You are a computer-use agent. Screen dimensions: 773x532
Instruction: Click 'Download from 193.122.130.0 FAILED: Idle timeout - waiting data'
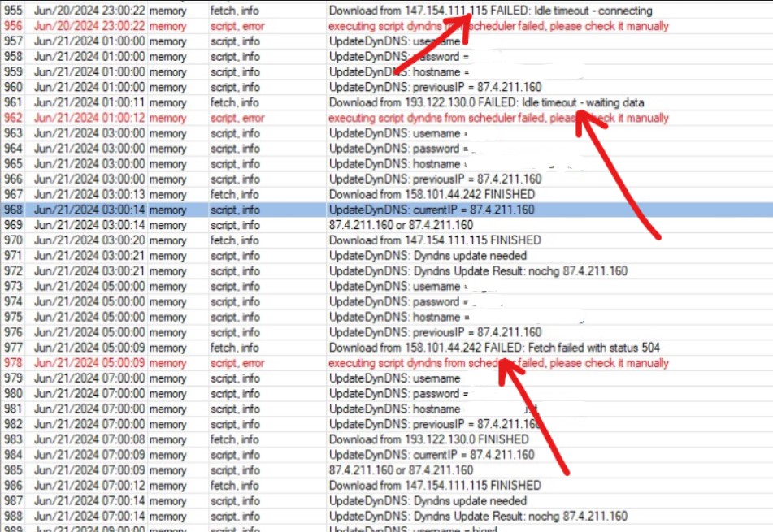coord(487,102)
